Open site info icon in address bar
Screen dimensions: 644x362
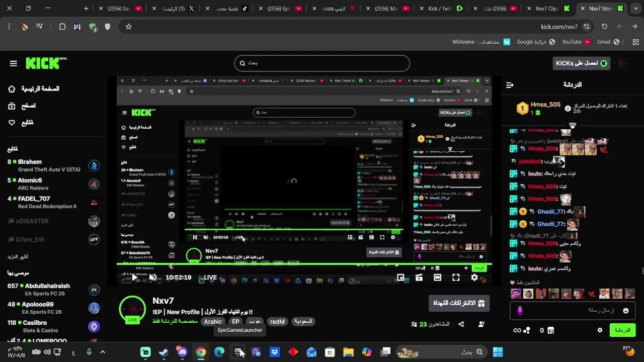[x=587, y=27]
